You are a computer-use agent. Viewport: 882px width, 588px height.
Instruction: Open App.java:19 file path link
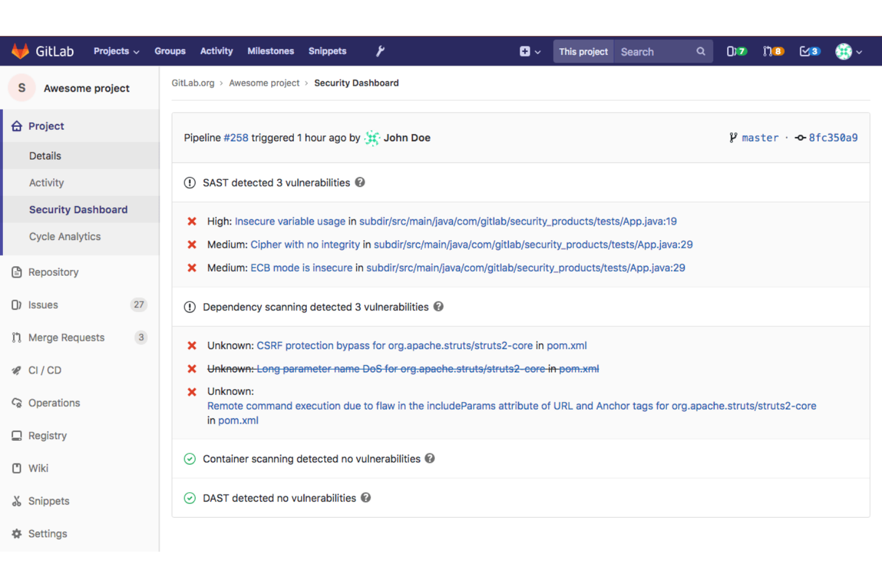click(x=518, y=221)
